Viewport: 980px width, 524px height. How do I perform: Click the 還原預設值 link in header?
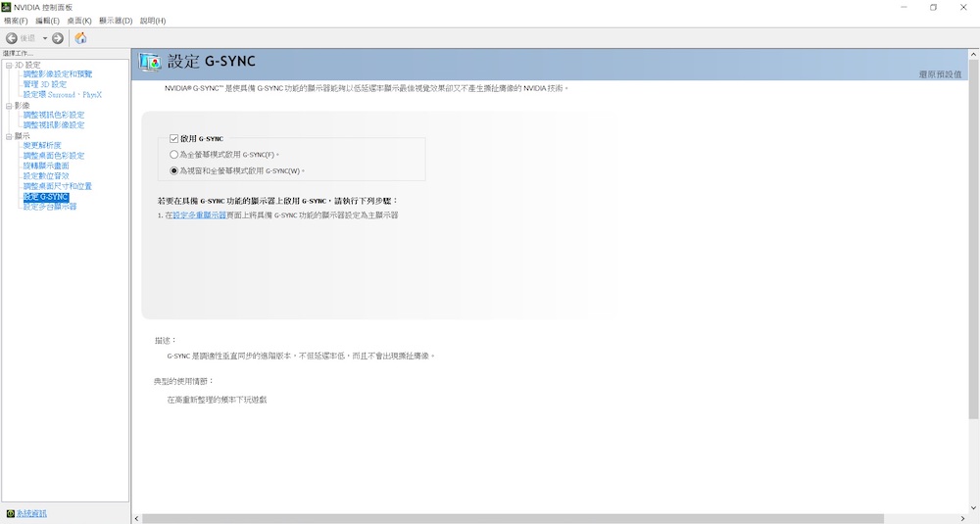pos(940,74)
